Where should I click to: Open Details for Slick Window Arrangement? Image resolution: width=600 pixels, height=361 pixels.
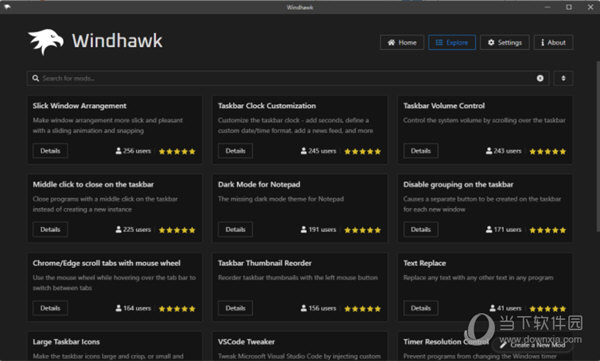pos(50,151)
